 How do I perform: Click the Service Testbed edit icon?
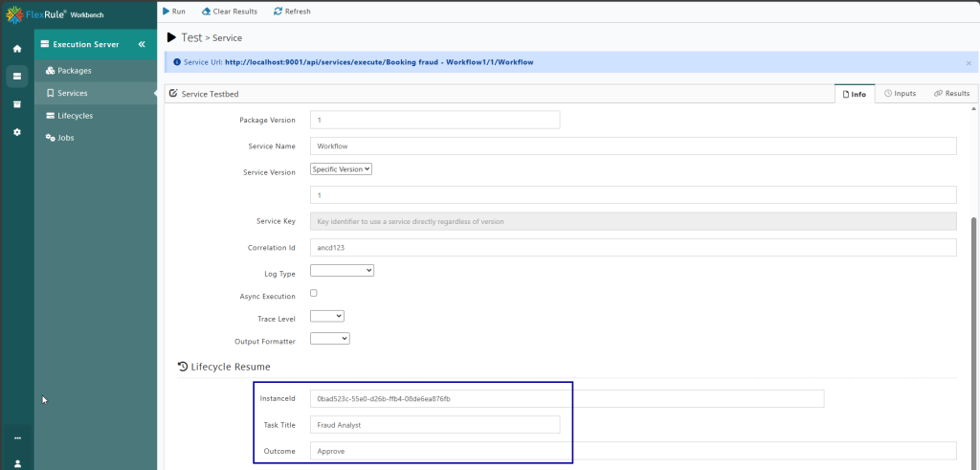173,93
